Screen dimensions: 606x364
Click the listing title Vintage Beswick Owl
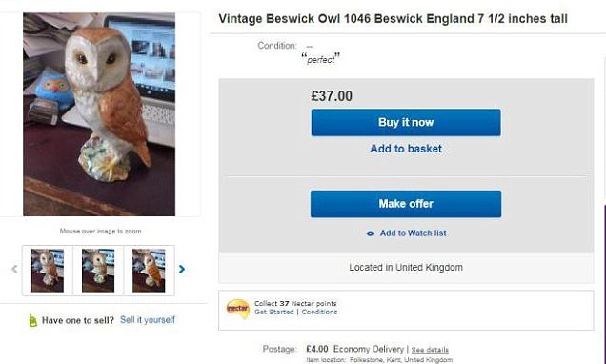[x=394, y=18]
